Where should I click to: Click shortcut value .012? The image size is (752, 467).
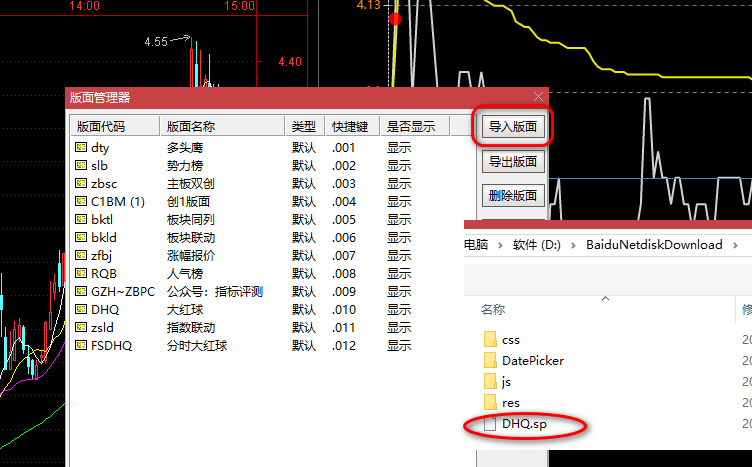(343, 345)
